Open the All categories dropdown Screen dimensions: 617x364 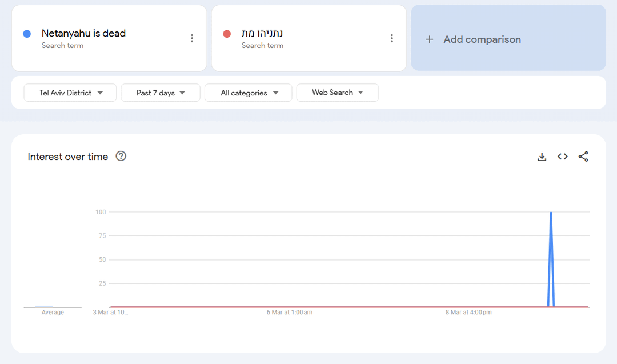(249, 93)
